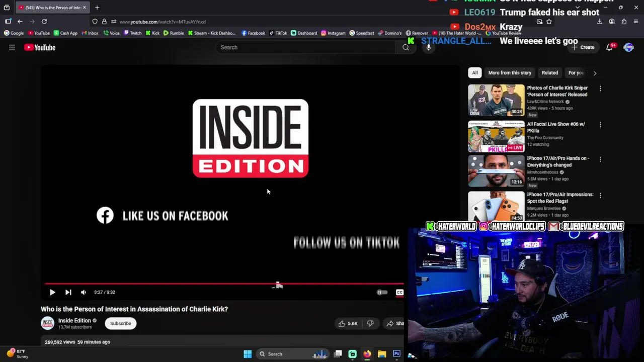The image size is (644, 362).
Task: Open the Windows Start menu
Action: (x=248, y=354)
